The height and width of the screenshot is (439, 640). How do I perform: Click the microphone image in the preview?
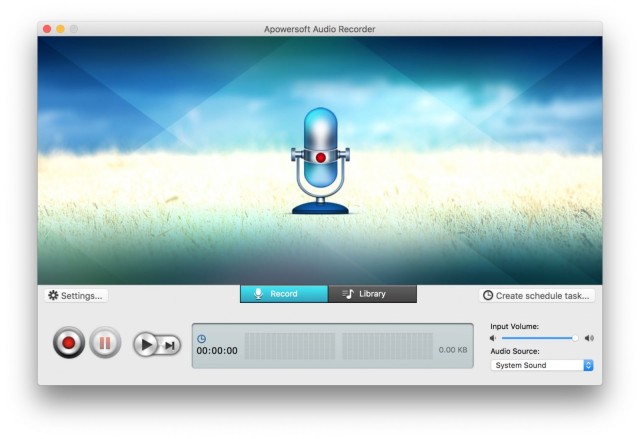click(x=320, y=161)
